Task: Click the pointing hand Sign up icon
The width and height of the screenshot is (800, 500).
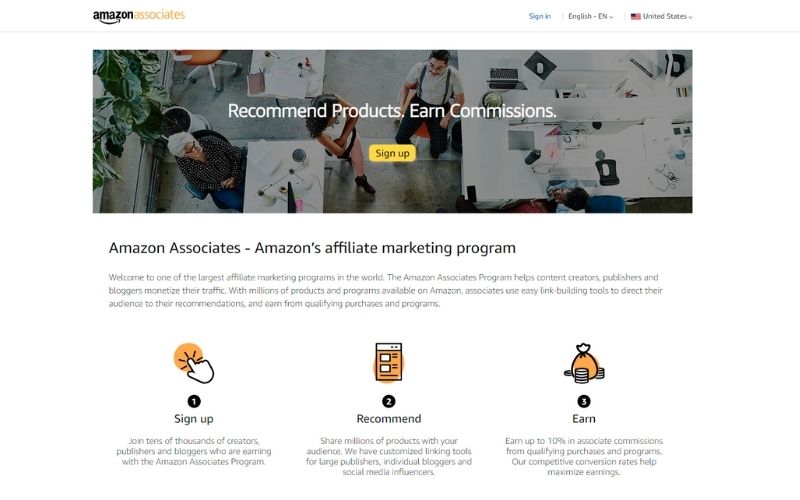Action: 194,363
